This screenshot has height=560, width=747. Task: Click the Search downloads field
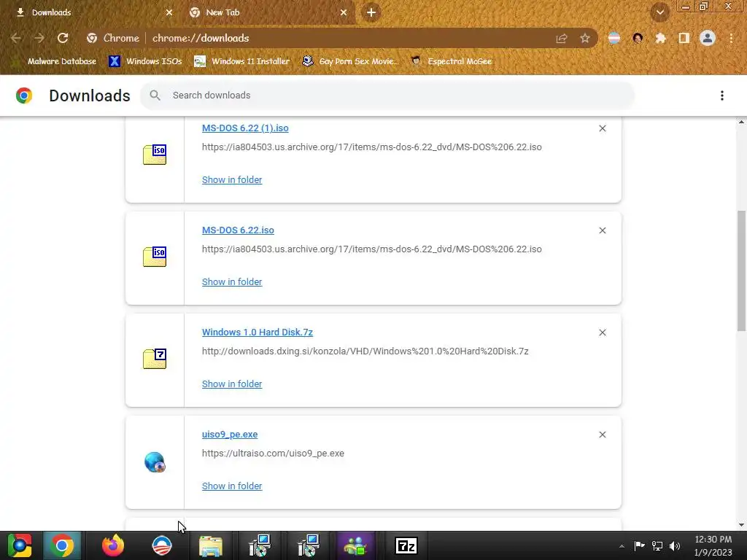[387, 96]
